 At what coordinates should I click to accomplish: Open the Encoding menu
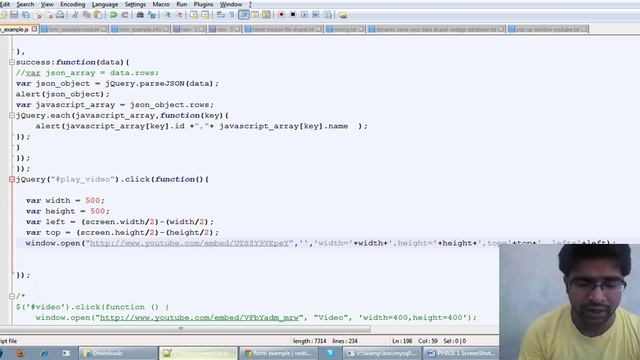pos(73,4)
